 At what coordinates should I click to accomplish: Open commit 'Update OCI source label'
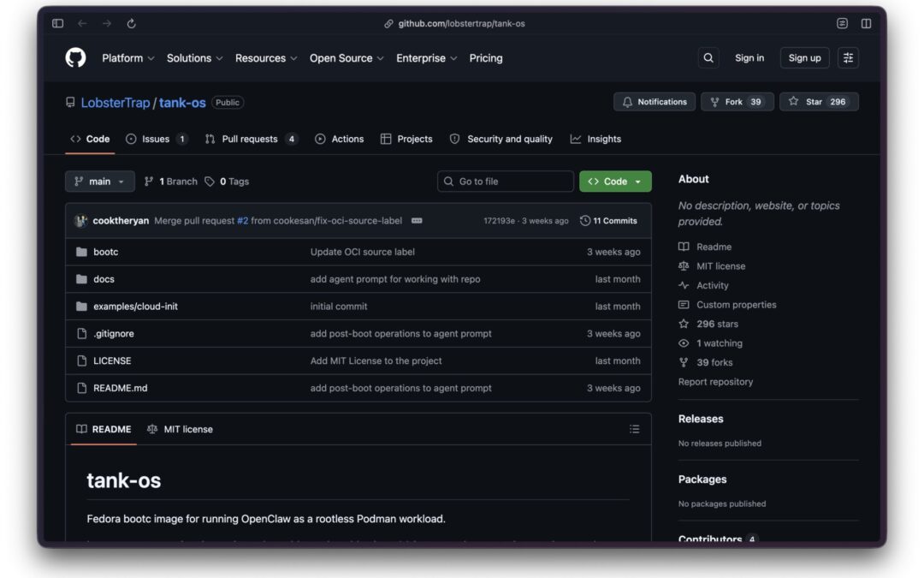point(363,252)
